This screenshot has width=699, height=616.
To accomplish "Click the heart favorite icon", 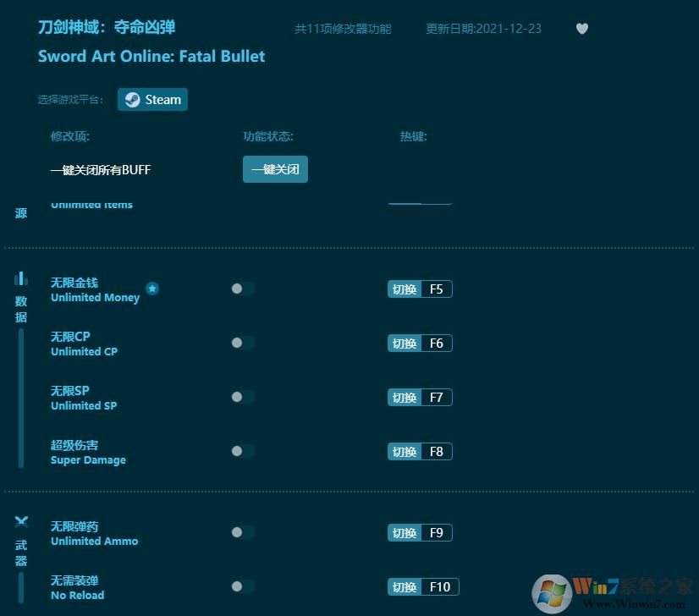I will coord(581,29).
